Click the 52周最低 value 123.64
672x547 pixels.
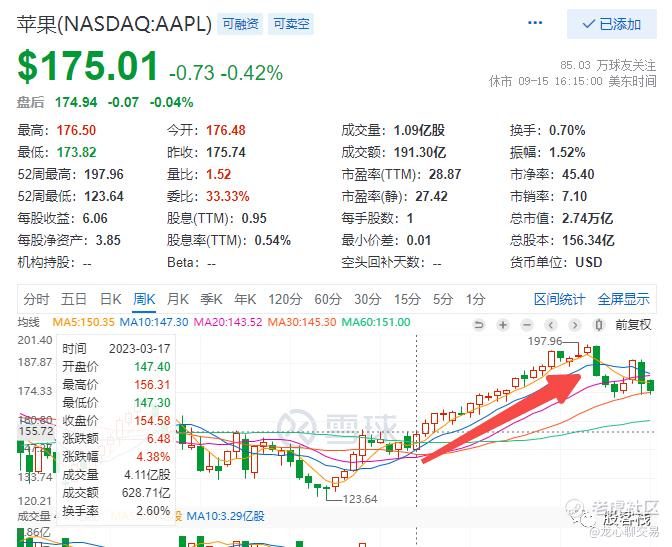pyautogui.click(x=104, y=196)
